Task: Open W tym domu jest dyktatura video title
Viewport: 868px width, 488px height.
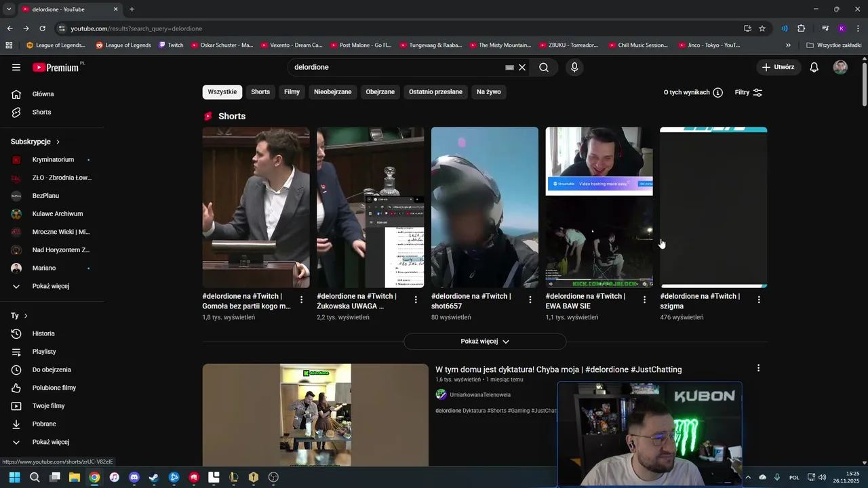Action: click(559, 369)
